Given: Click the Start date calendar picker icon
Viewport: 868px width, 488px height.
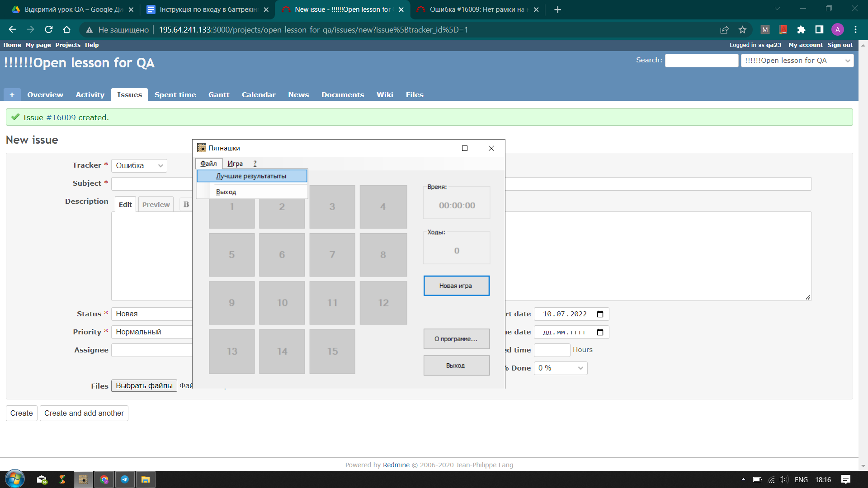Looking at the screenshot, I should (600, 314).
